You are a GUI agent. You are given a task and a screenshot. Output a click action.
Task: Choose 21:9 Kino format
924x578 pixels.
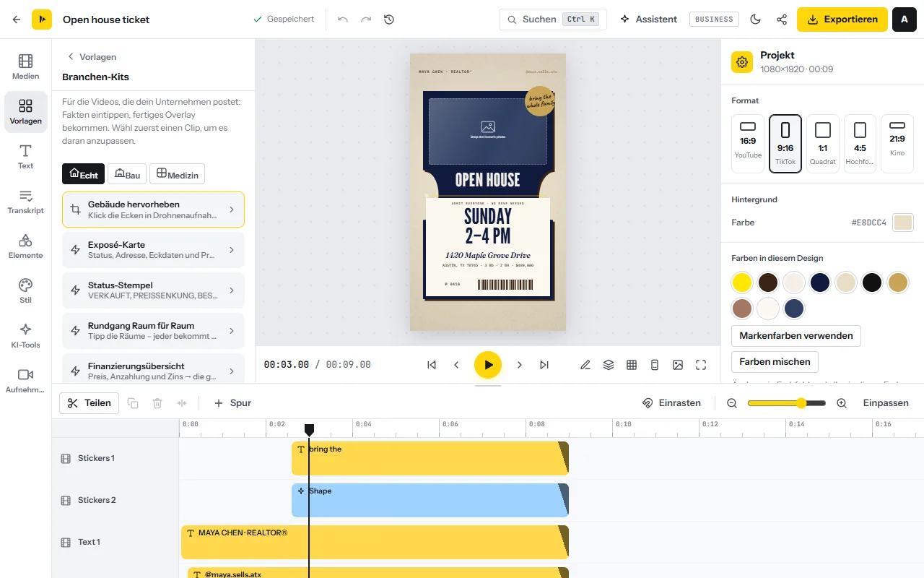point(897,143)
